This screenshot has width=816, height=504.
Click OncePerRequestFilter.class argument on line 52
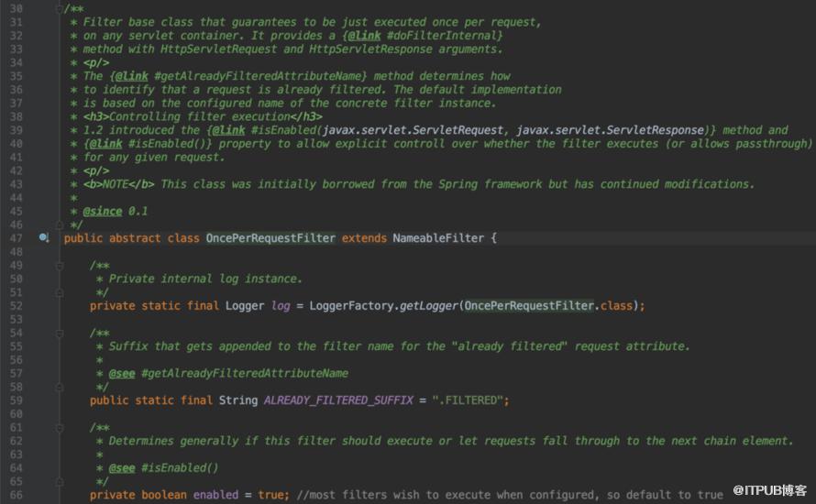(x=547, y=306)
